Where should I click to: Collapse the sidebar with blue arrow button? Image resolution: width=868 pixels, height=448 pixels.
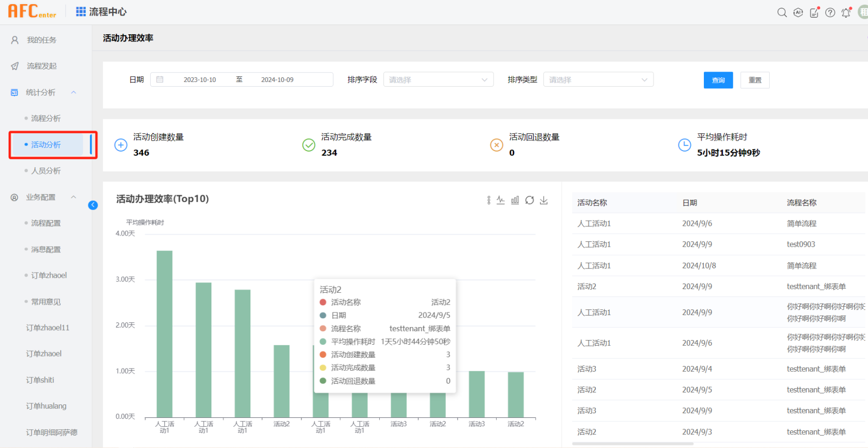coord(93,205)
